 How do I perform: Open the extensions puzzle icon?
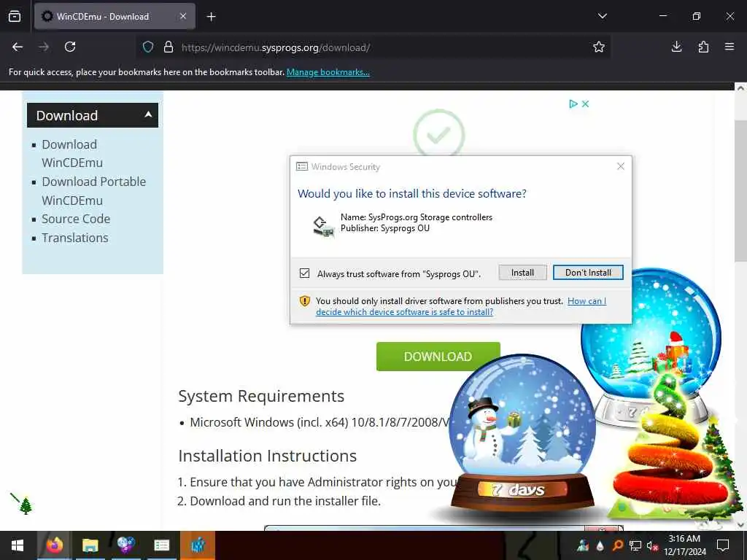[703, 47]
